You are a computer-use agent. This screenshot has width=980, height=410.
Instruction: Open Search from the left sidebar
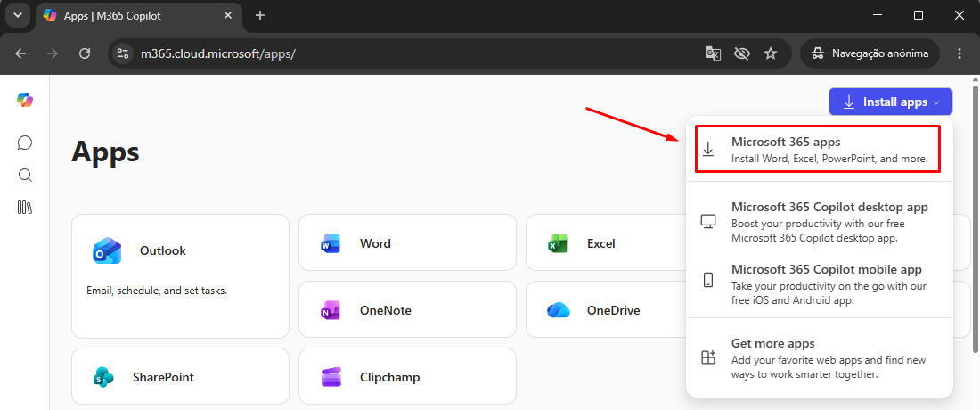tap(25, 175)
